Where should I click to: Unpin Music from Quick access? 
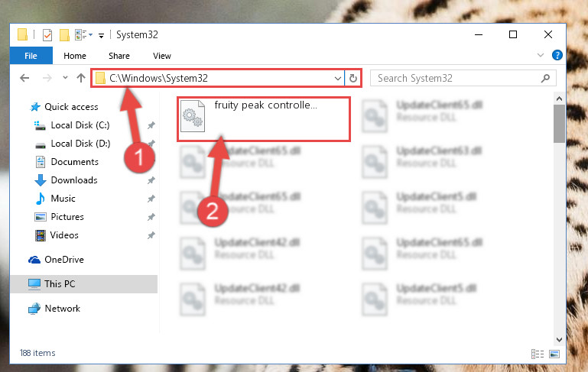(151, 199)
